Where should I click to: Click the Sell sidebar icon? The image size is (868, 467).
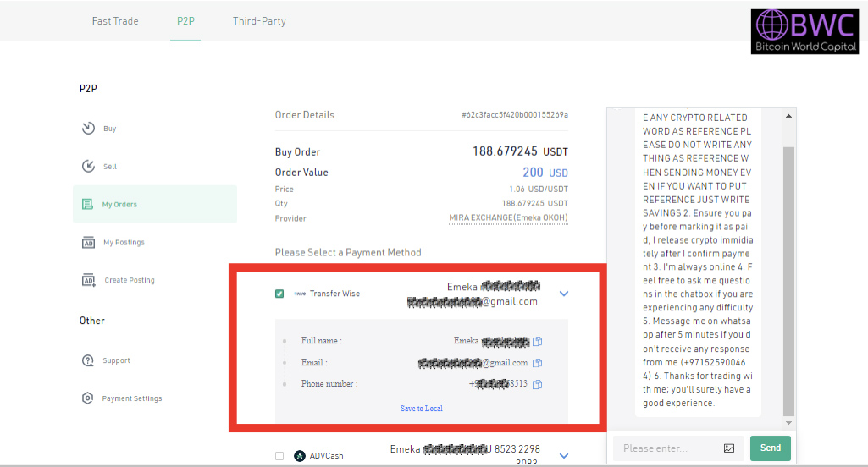tap(88, 166)
